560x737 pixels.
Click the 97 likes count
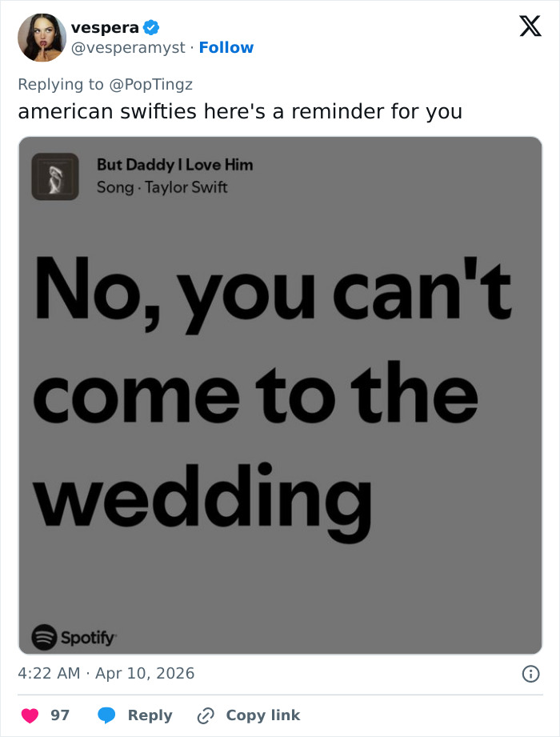click(59, 715)
